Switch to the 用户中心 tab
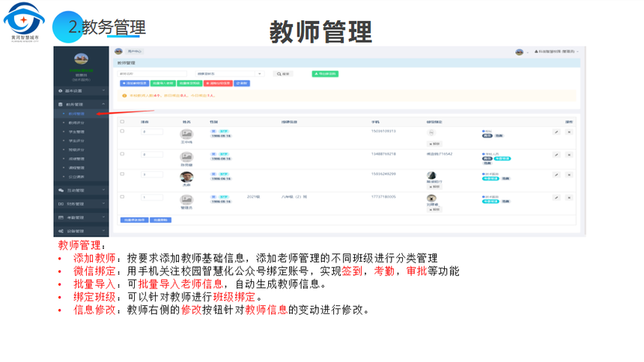644x362 pixels. (x=134, y=52)
